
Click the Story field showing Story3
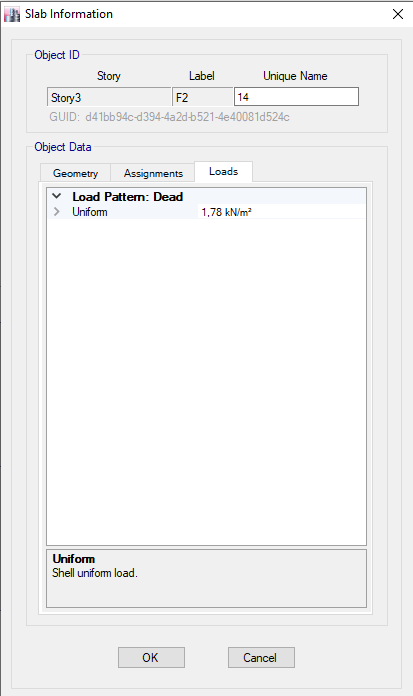pos(109,97)
